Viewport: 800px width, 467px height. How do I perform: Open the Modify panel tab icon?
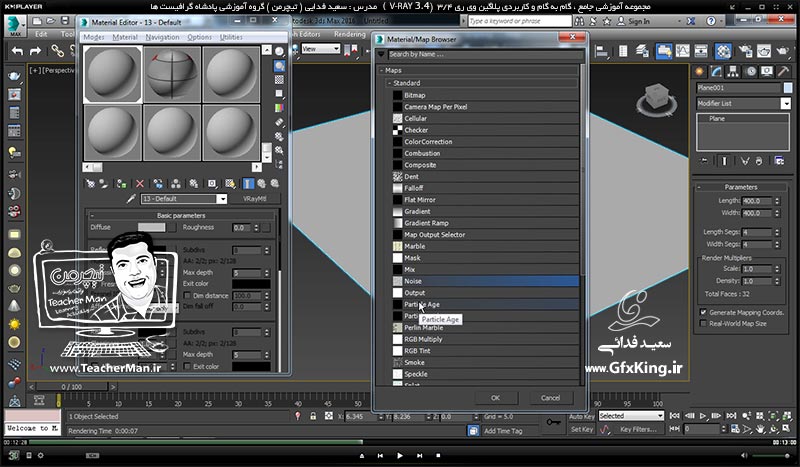tap(716, 71)
